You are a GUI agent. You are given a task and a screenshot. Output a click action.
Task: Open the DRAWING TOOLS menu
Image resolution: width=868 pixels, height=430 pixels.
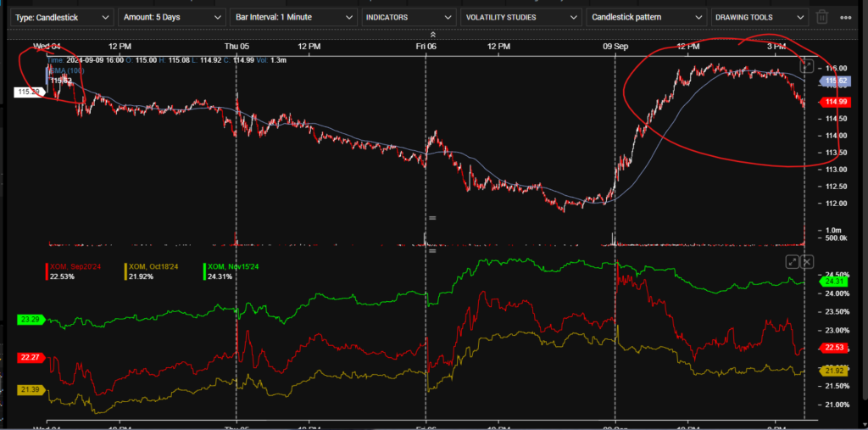[x=759, y=17]
